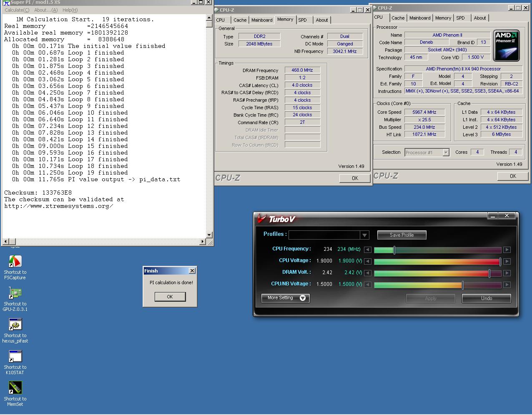
Task: Click the CAS# Latency value 4.0 clocks
Action: click(x=302, y=85)
